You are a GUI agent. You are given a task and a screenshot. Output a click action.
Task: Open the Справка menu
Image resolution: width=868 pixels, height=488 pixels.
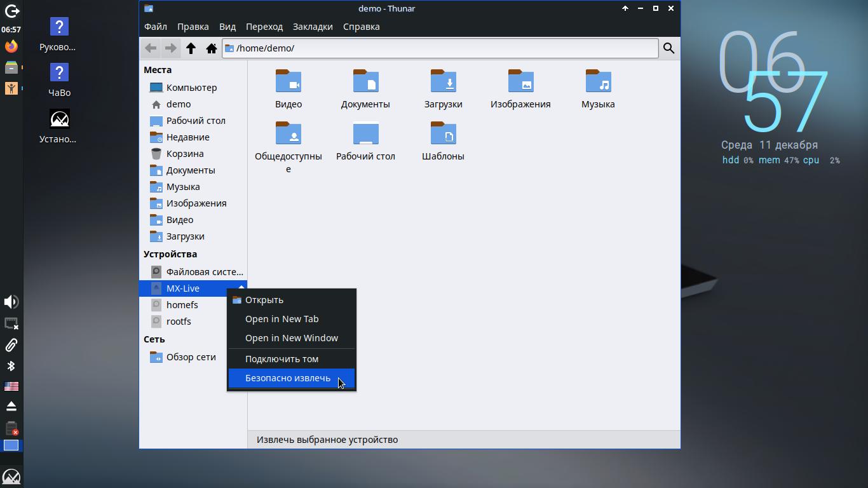pyautogui.click(x=362, y=27)
